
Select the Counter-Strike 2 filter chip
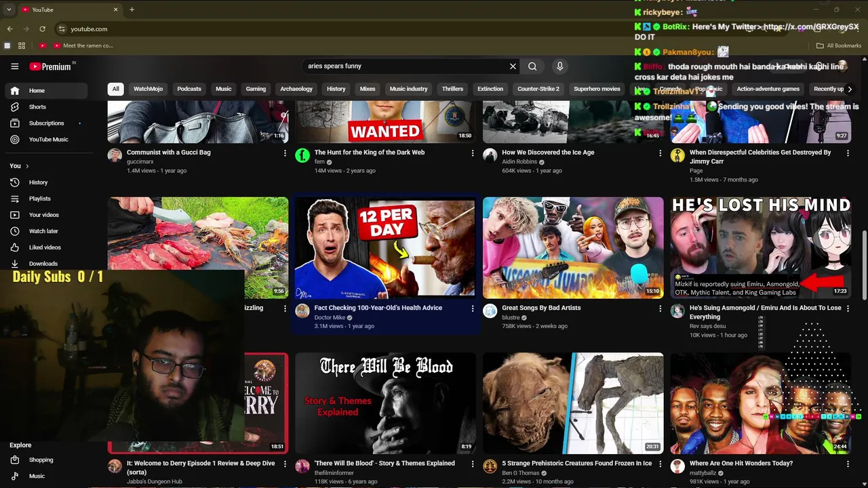tap(538, 89)
